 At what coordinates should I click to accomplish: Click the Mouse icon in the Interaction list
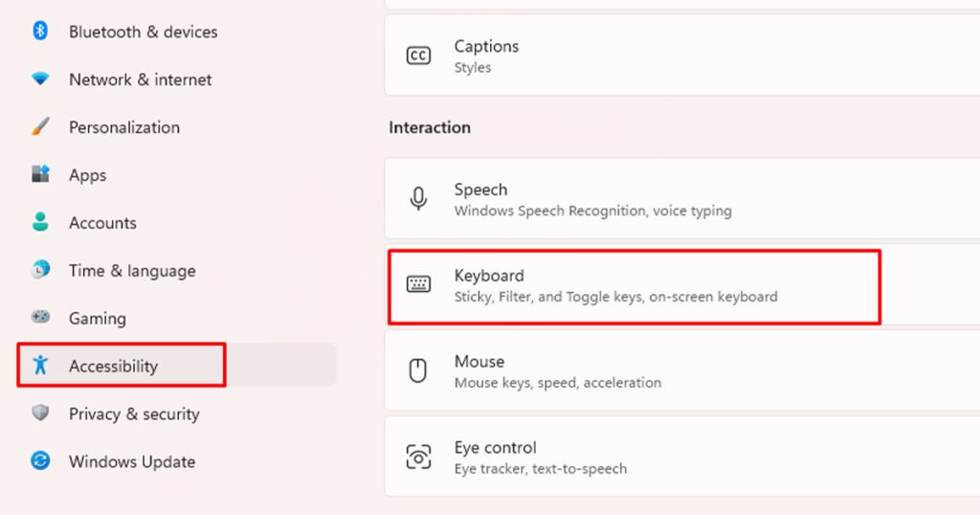click(x=417, y=370)
